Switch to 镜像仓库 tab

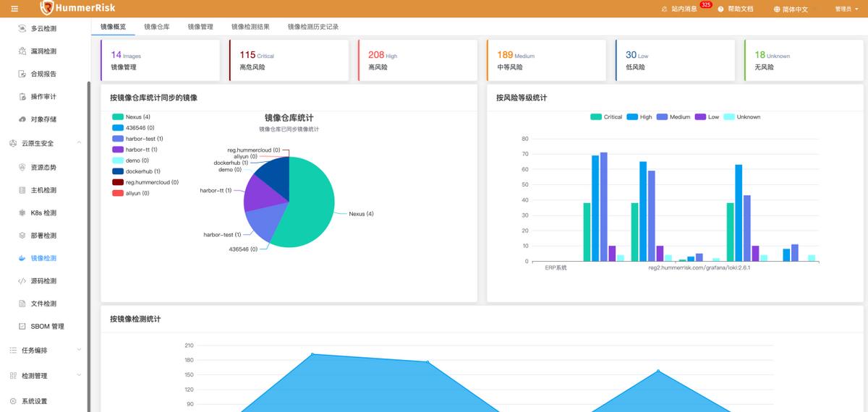point(157,27)
